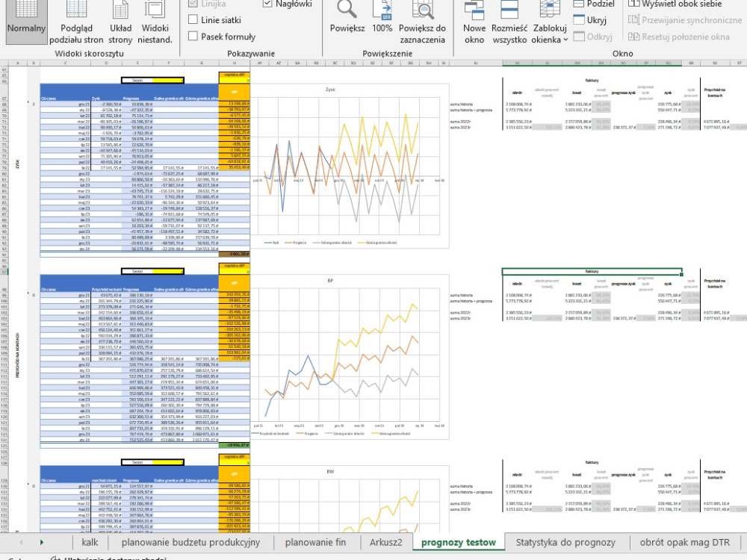
Task: Open Widoki niestand. custom views
Action: (x=155, y=22)
